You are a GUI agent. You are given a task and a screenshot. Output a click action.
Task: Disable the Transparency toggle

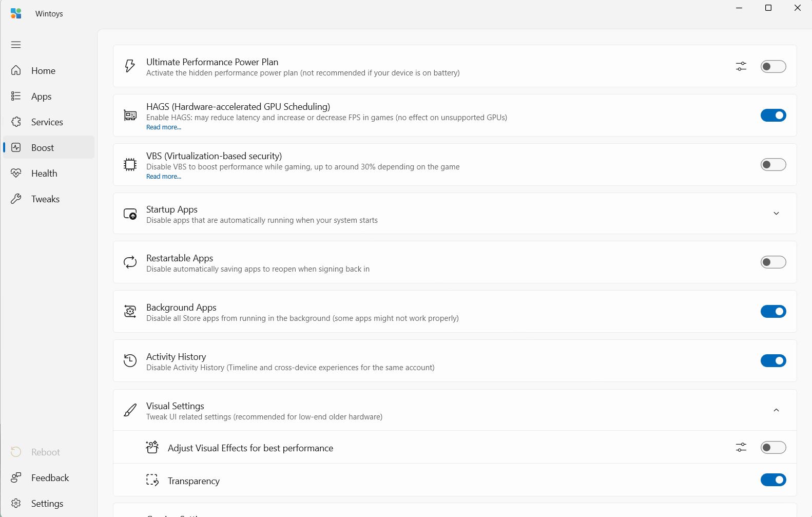tap(773, 480)
